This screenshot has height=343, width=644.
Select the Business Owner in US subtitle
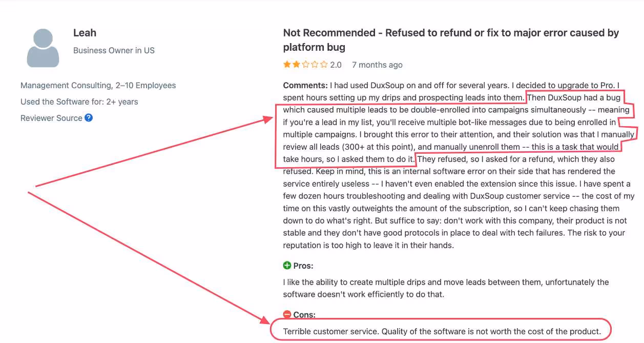(114, 50)
